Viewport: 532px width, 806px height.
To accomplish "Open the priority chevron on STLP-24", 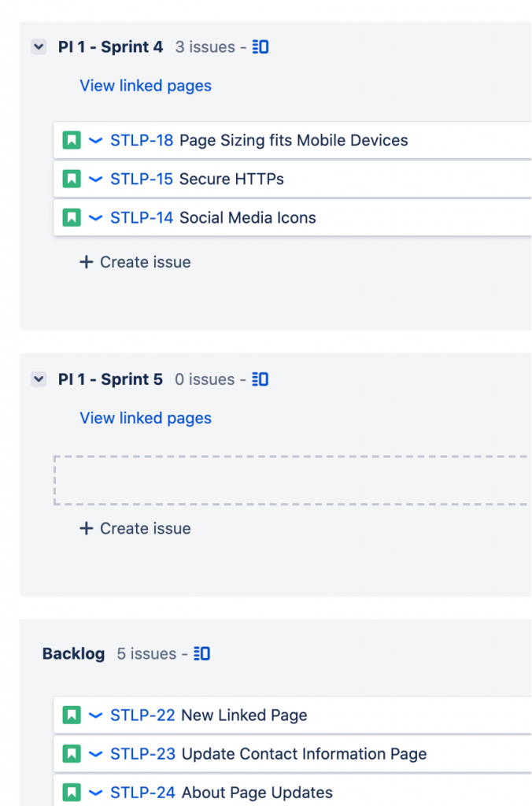I will (x=95, y=792).
